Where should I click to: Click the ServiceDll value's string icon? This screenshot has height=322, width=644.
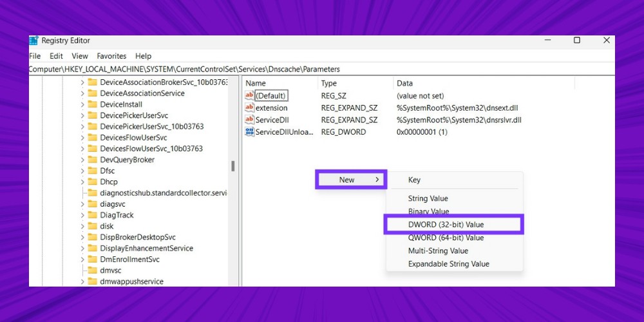point(249,120)
